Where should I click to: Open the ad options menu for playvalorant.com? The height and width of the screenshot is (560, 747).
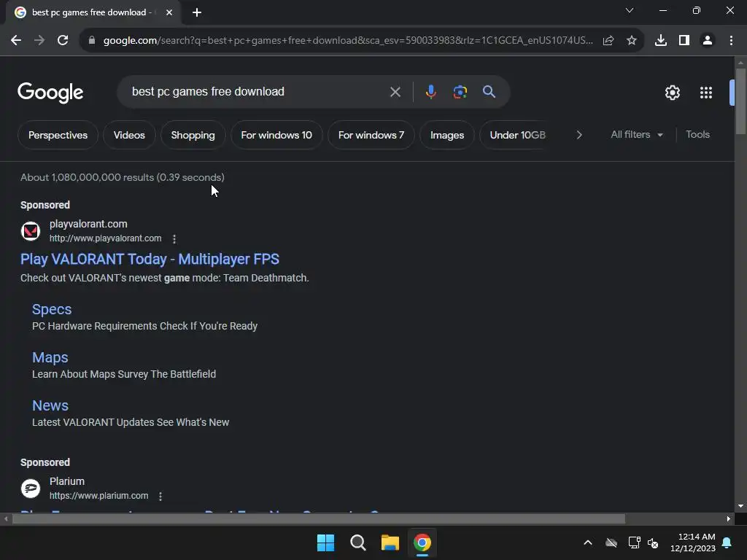point(174,238)
